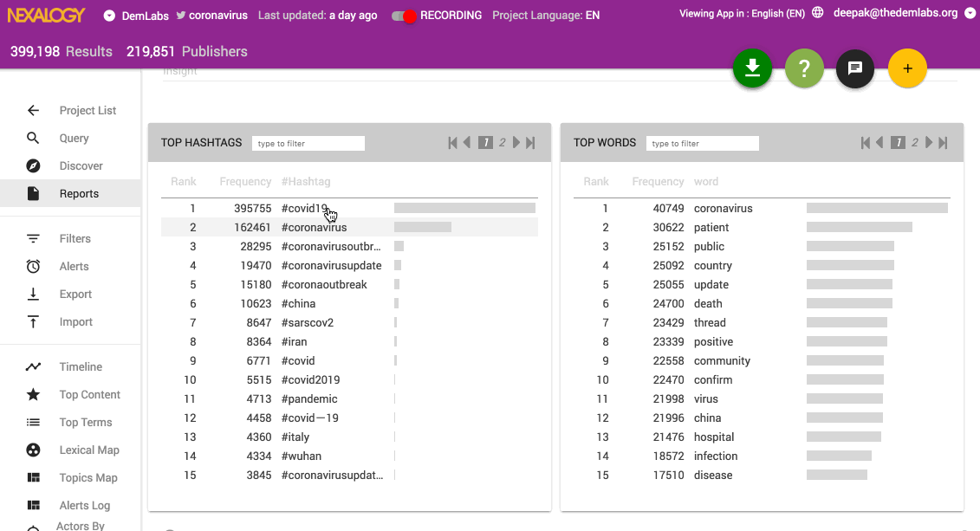
Task: Go to next page of Top Words
Action: click(x=929, y=142)
